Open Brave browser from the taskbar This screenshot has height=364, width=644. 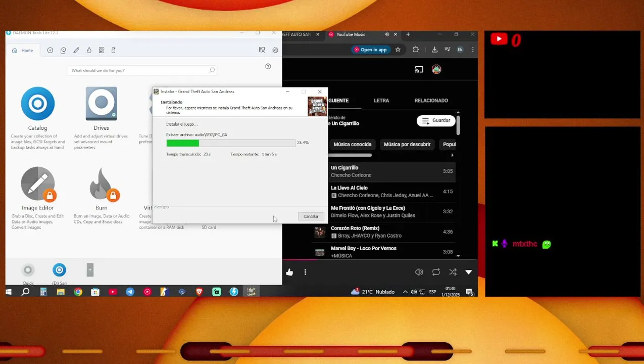199,292
